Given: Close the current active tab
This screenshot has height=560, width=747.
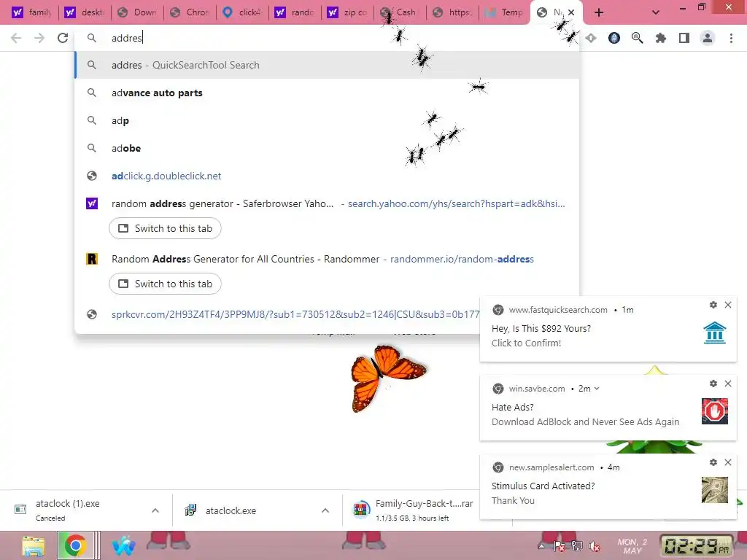Looking at the screenshot, I should click(x=571, y=13).
